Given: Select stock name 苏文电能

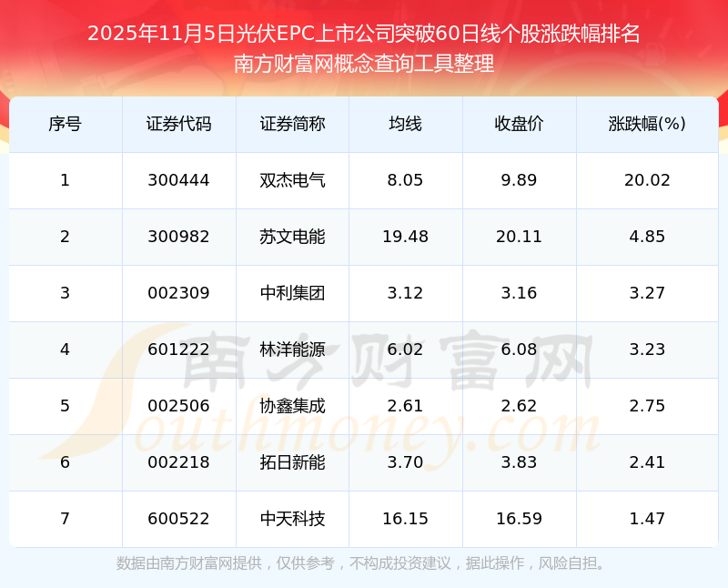Looking at the screenshot, I should [292, 237].
